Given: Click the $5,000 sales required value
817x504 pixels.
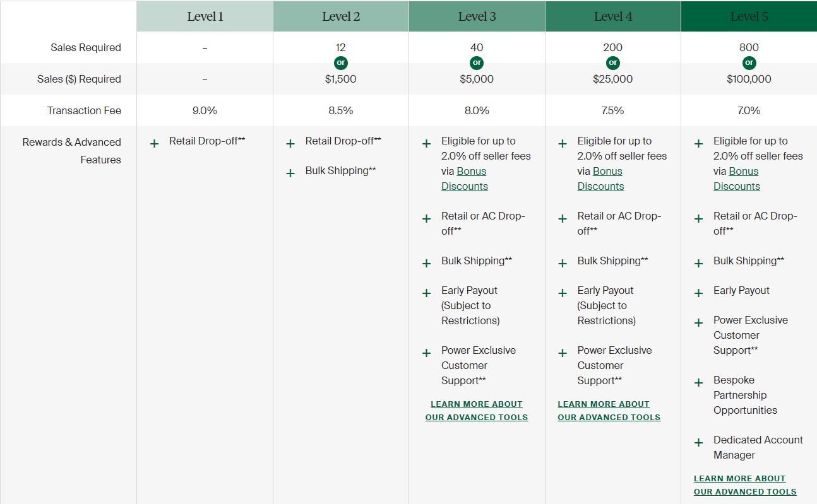Looking at the screenshot, I should click(477, 79).
